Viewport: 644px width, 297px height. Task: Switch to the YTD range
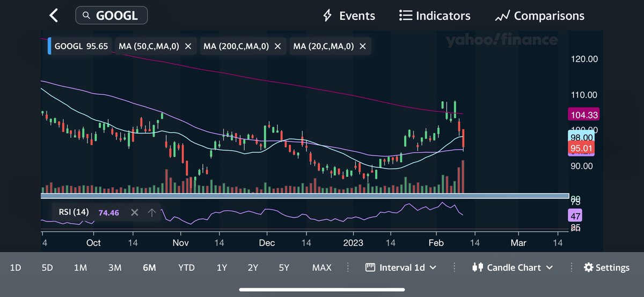[186, 268]
